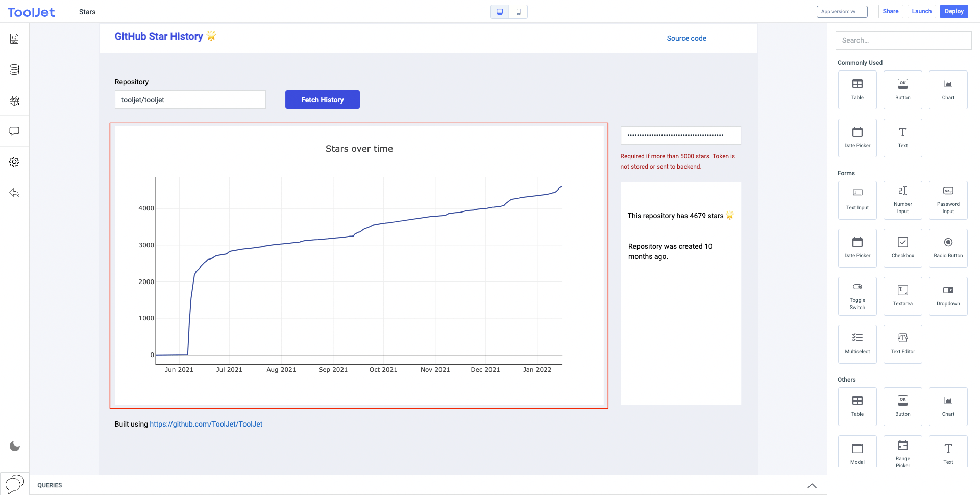
Task: Open global app settings
Action: tap(14, 162)
